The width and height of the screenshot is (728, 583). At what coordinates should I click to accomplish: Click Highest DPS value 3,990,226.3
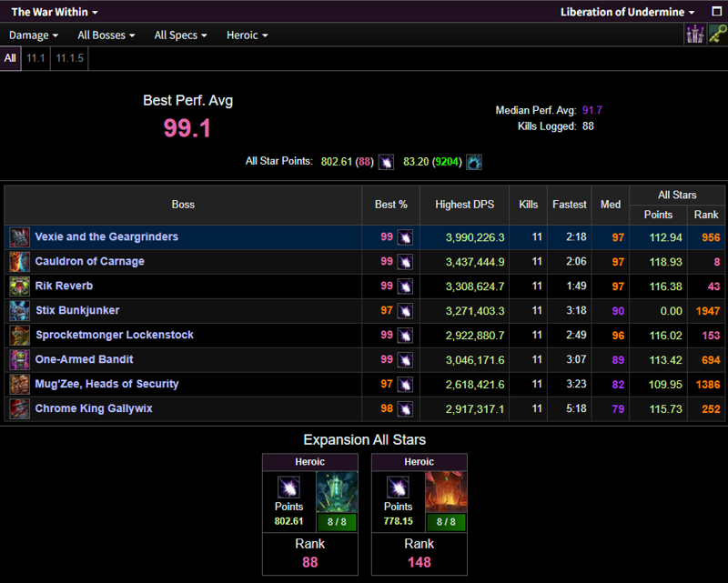tap(475, 237)
